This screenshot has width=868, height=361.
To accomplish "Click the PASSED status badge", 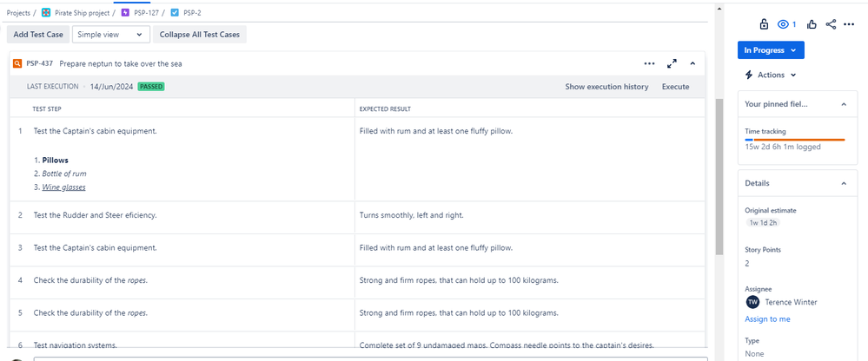I will point(151,87).
